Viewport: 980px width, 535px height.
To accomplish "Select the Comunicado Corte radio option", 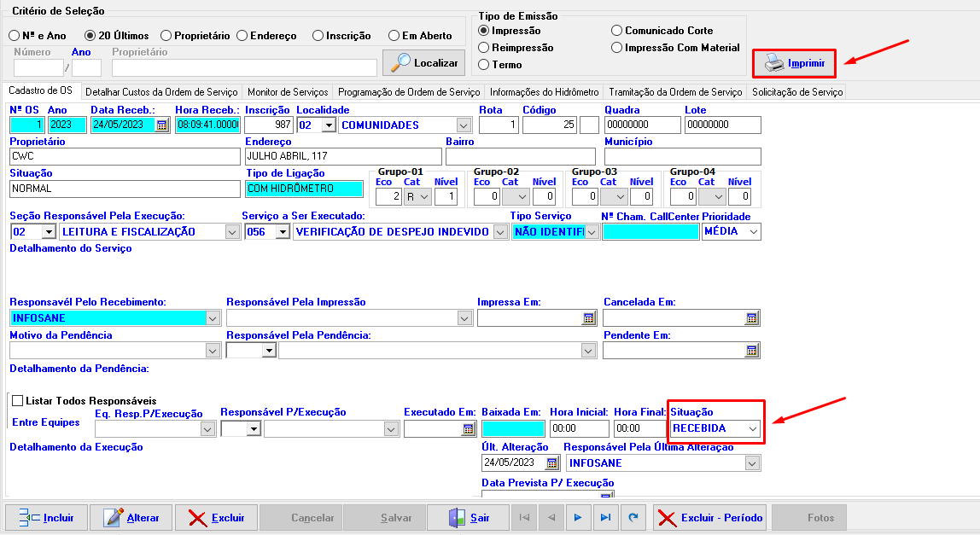I will (x=617, y=31).
